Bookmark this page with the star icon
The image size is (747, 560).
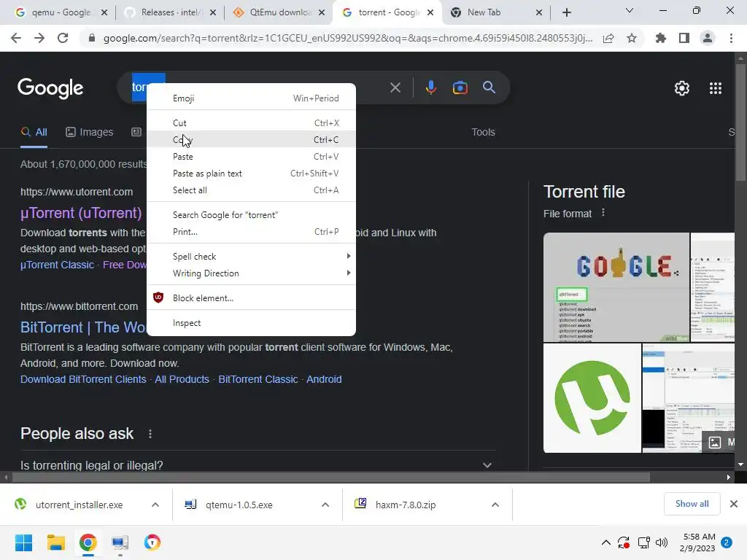pyautogui.click(x=632, y=38)
